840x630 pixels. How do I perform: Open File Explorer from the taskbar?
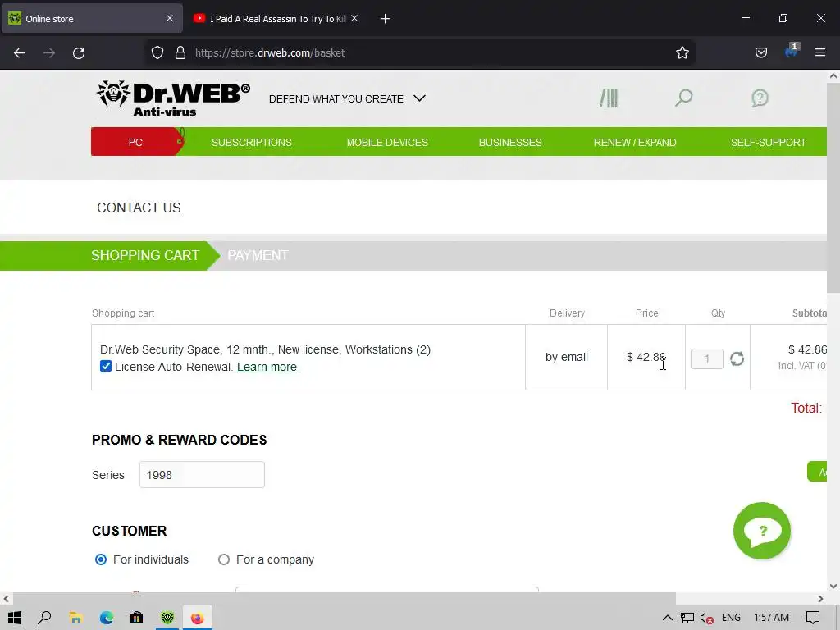click(x=75, y=618)
